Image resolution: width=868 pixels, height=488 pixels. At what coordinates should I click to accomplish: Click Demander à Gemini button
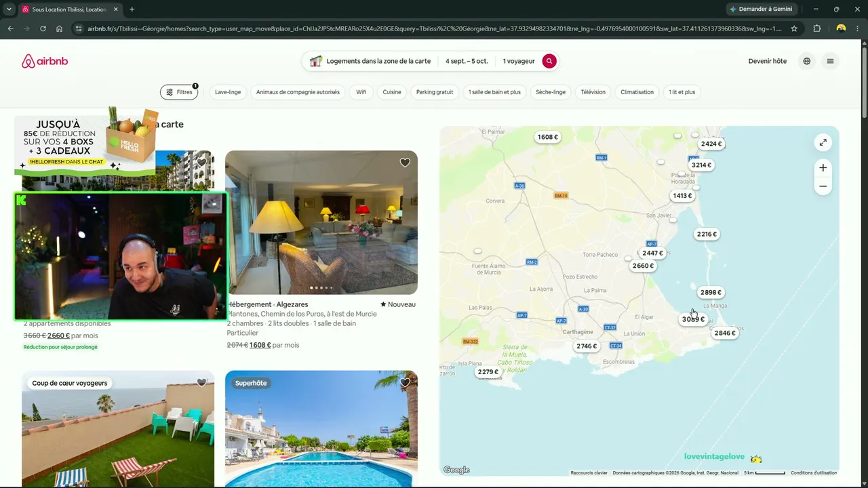pyautogui.click(x=760, y=9)
